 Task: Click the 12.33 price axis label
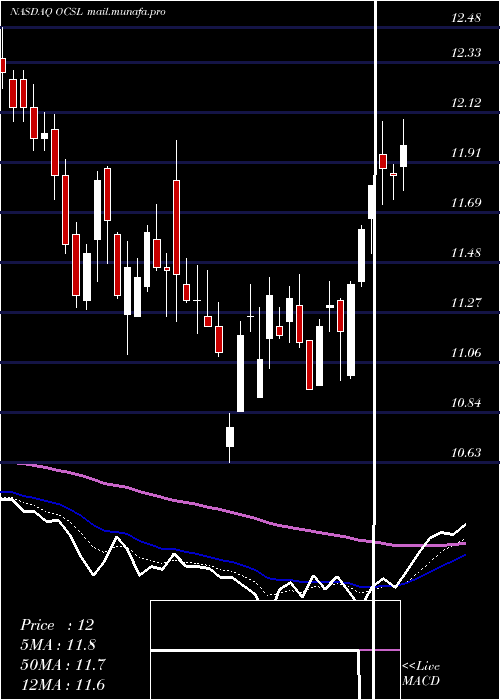point(466,53)
